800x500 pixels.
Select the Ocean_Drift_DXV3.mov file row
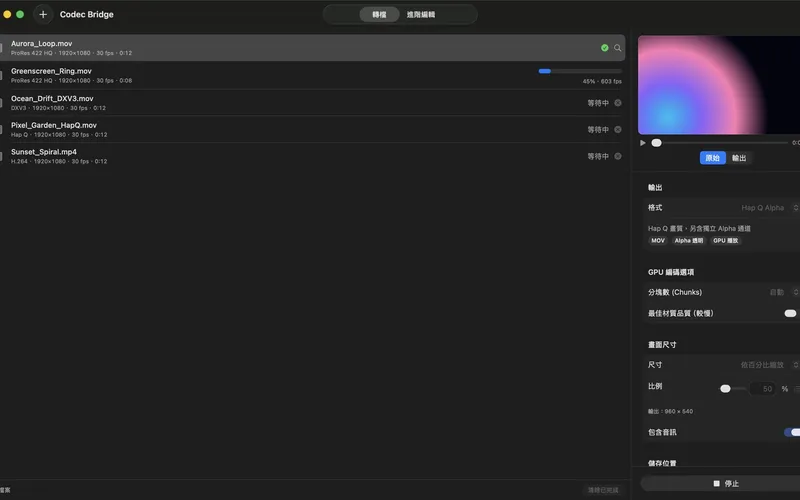[x=312, y=103]
